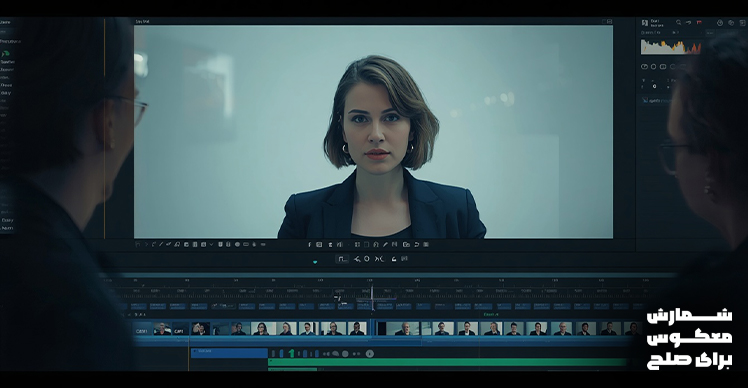The image size is (748, 388).
Task: Select the blade-shaped icon under the preview
Action: 357,259
